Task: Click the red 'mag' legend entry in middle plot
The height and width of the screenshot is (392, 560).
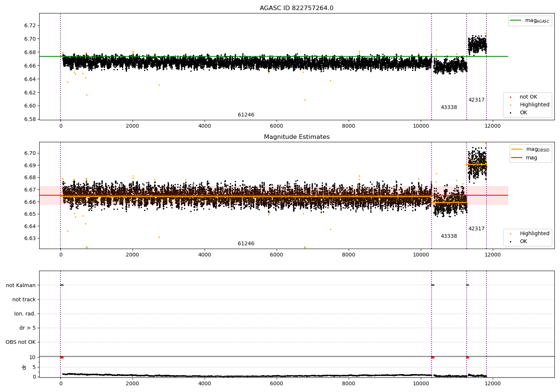Action: tap(525, 158)
